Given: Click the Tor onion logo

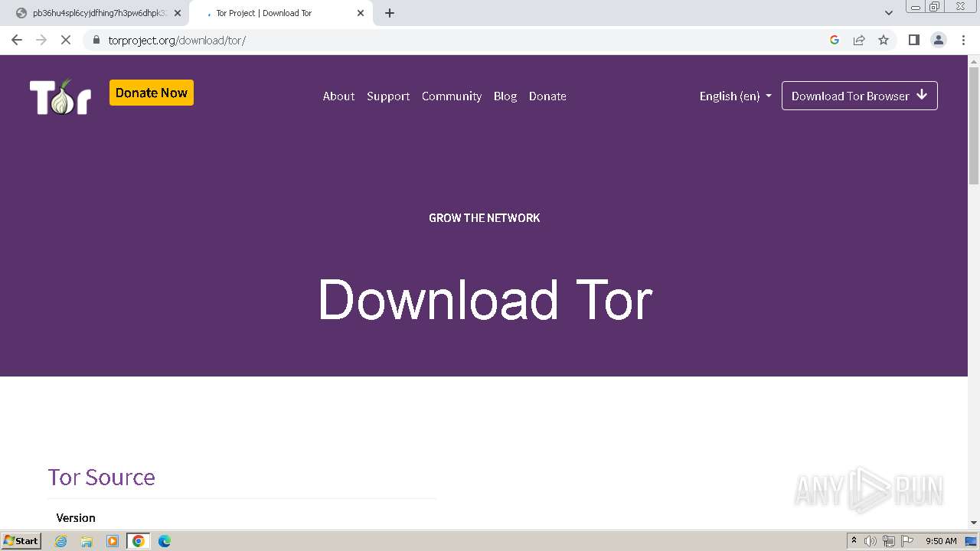Looking at the screenshot, I should click(x=60, y=96).
